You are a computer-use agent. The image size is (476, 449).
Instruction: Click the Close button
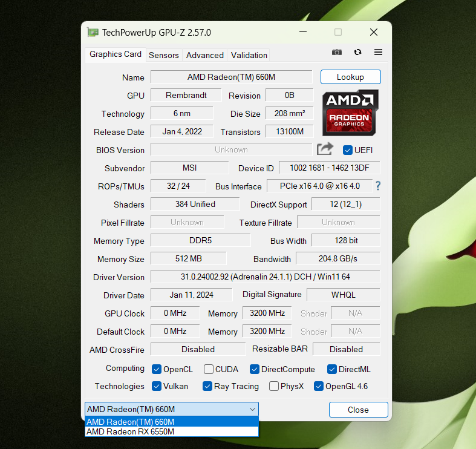(358, 410)
